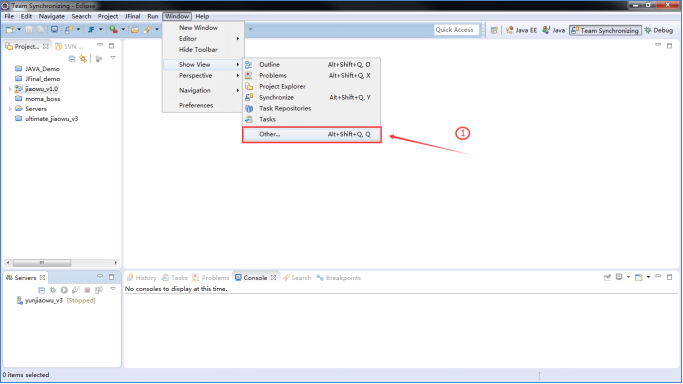Choose Other... in Show View submenu
Image resolution: width=683 pixels, height=384 pixels.
[312, 135]
